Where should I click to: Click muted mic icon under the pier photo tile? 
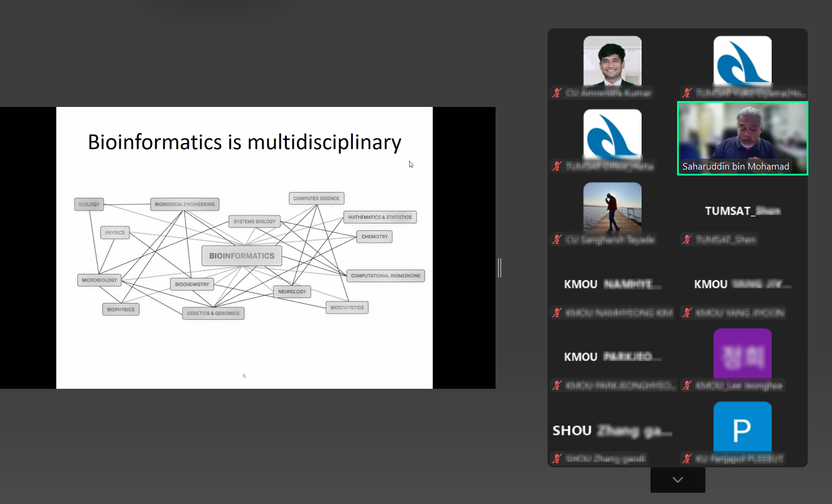(x=557, y=239)
